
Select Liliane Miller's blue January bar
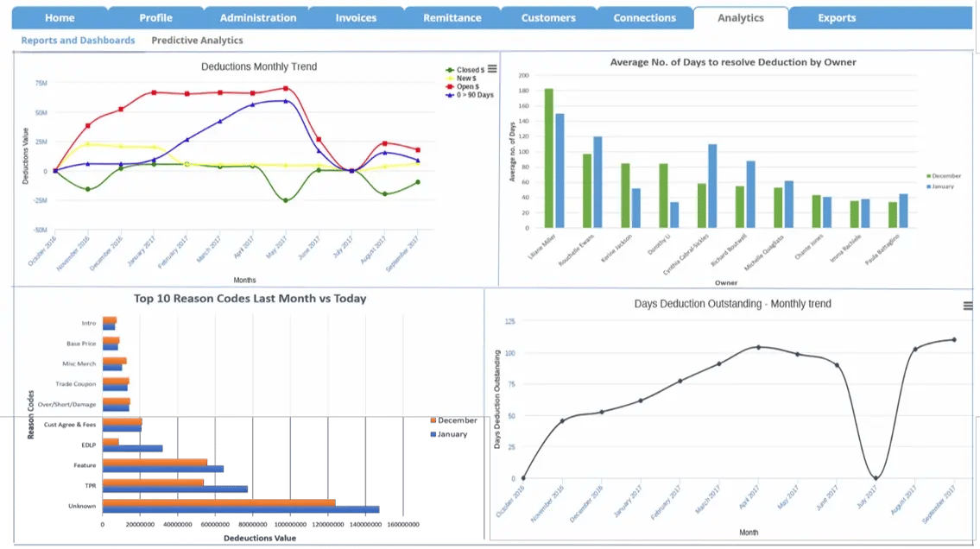[560, 171]
